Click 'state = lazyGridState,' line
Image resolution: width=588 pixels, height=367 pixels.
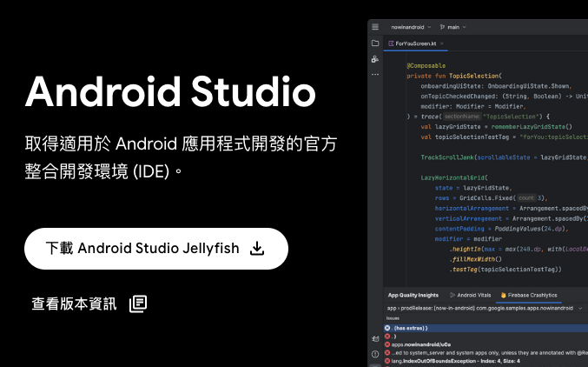tap(473, 188)
